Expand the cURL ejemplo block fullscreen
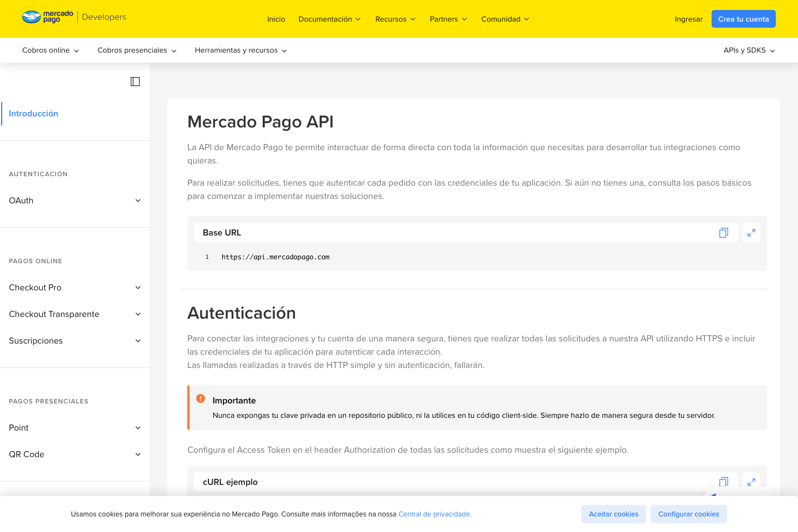The image size is (798, 532). [751, 482]
